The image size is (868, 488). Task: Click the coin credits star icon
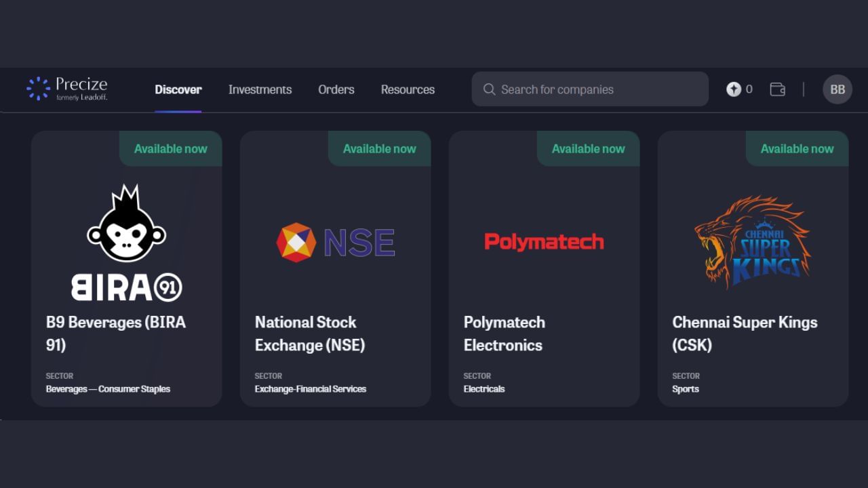(x=734, y=89)
